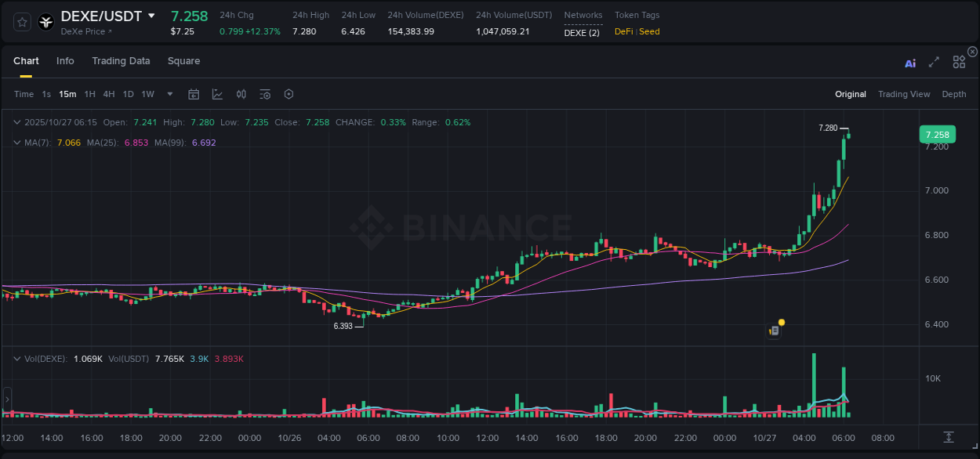This screenshot has height=459, width=980.
Task: Open the DEXE/USDT pair selector dropdown
Action: tap(152, 16)
